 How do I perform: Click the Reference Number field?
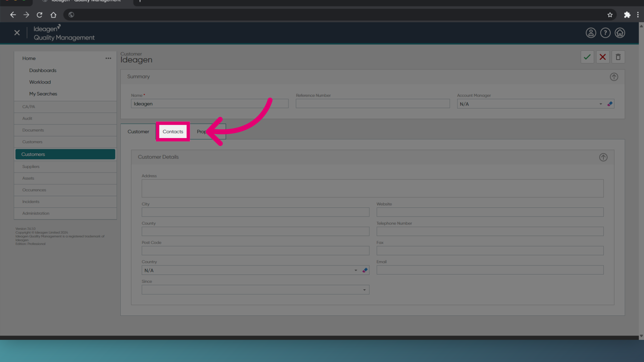(x=373, y=104)
